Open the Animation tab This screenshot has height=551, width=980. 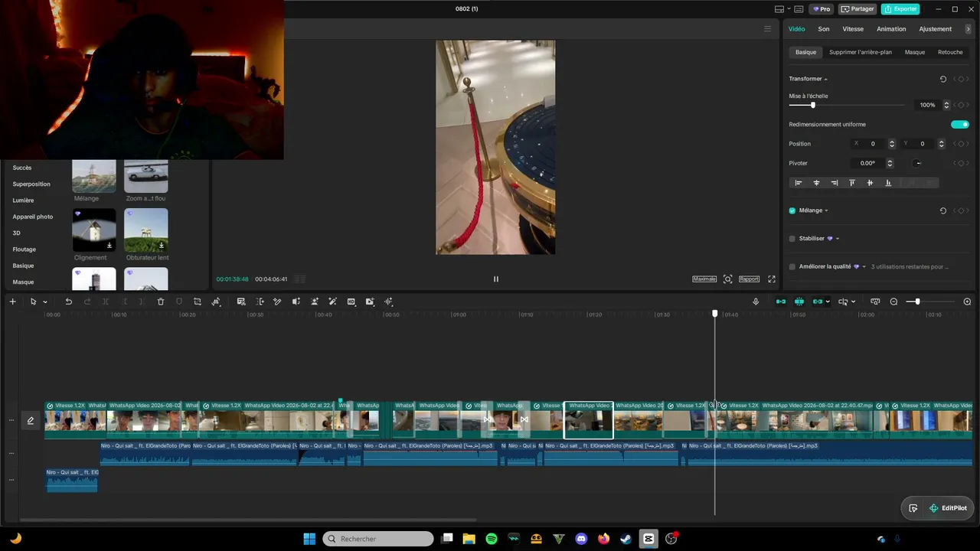point(891,29)
